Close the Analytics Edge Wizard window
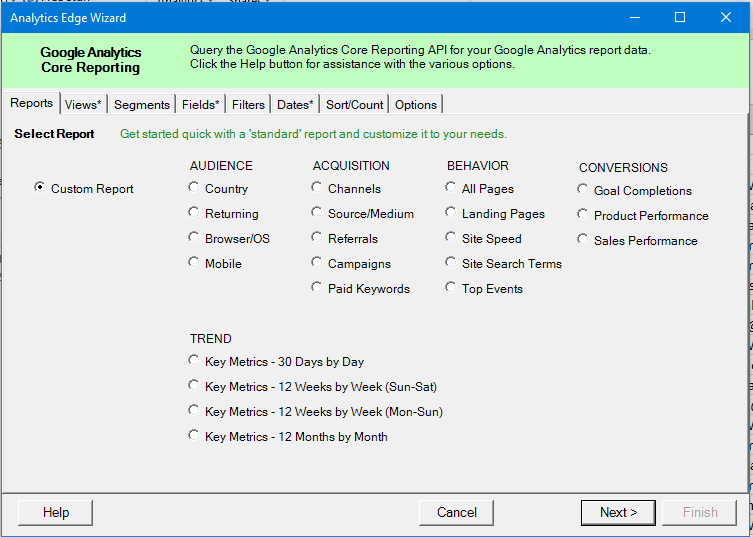Viewport: 753px width, 537px height. click(x=726, y=17)
